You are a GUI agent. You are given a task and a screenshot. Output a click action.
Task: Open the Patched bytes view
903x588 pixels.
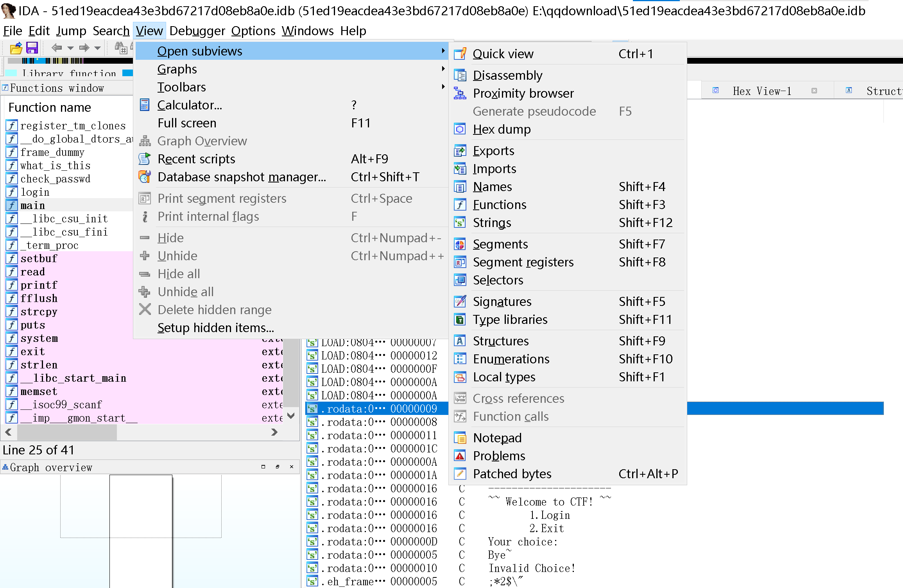512,474
